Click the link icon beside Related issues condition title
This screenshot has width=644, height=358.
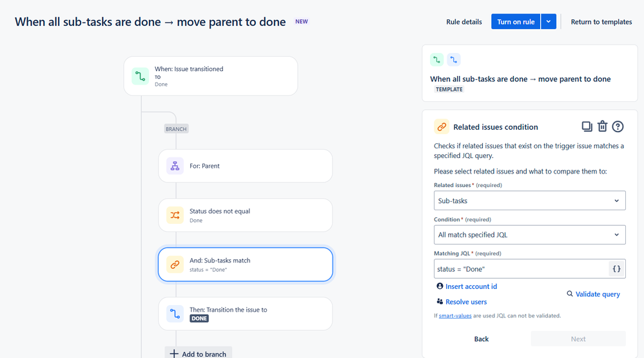442,127
